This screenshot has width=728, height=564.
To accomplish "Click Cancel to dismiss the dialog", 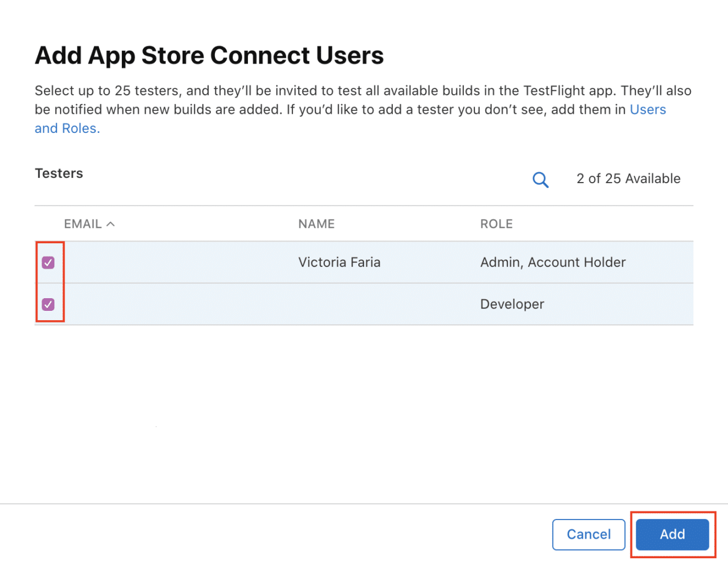I will [x=589, y=535].
